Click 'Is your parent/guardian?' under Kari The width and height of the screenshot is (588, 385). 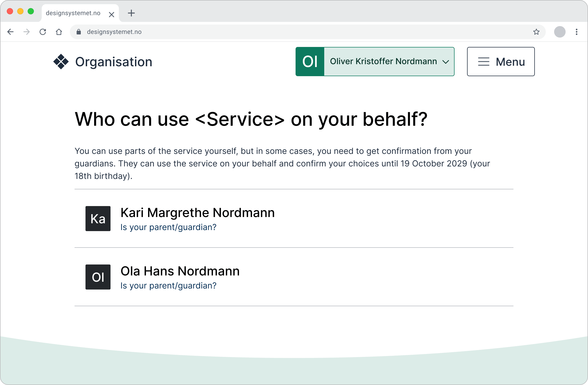click(x=168, y=227)
